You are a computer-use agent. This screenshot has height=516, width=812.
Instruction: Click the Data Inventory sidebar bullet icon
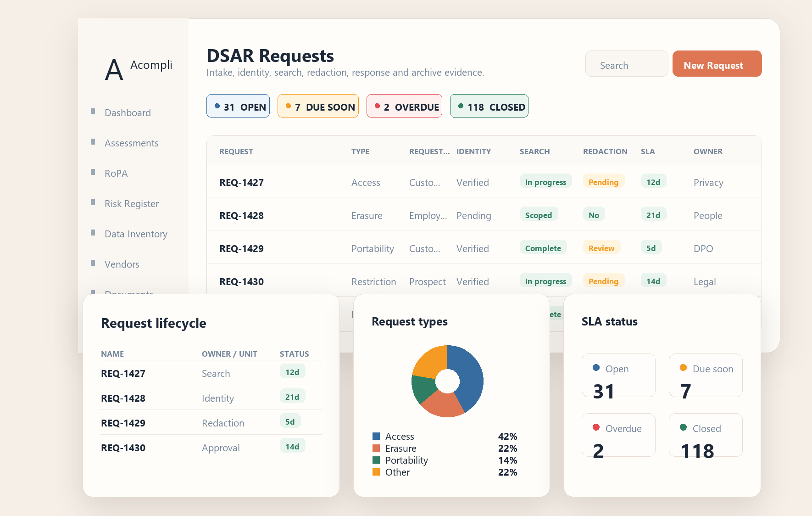93,233
